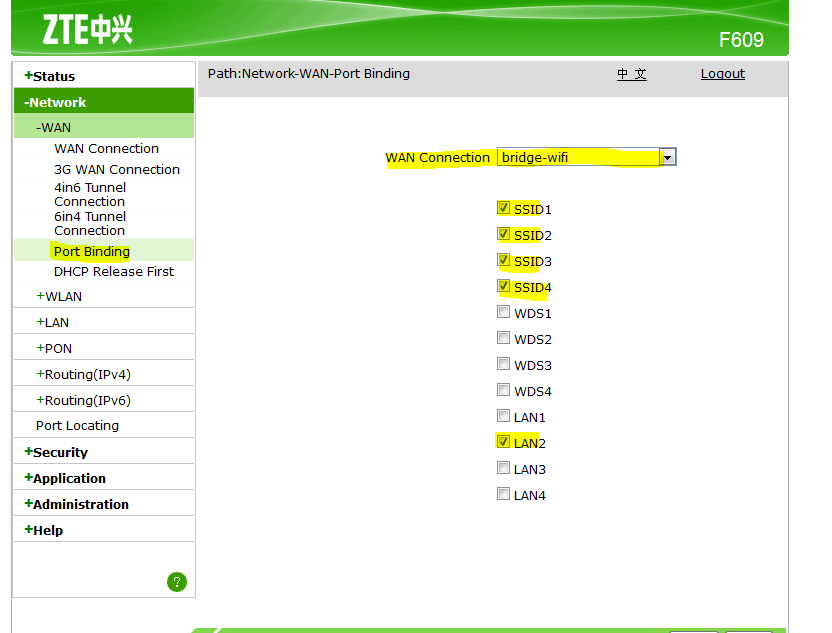Expand the Routing(IPv4) submenu
This screenshot has height=633, width=832.
click(x=83, y=374)
